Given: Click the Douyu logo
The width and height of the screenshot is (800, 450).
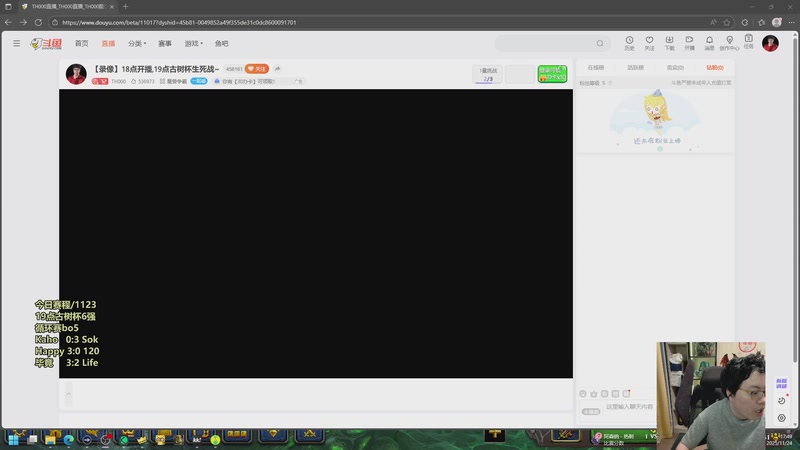Looking at the screenshot, I should pyautogui.click(x=46, y=44).
